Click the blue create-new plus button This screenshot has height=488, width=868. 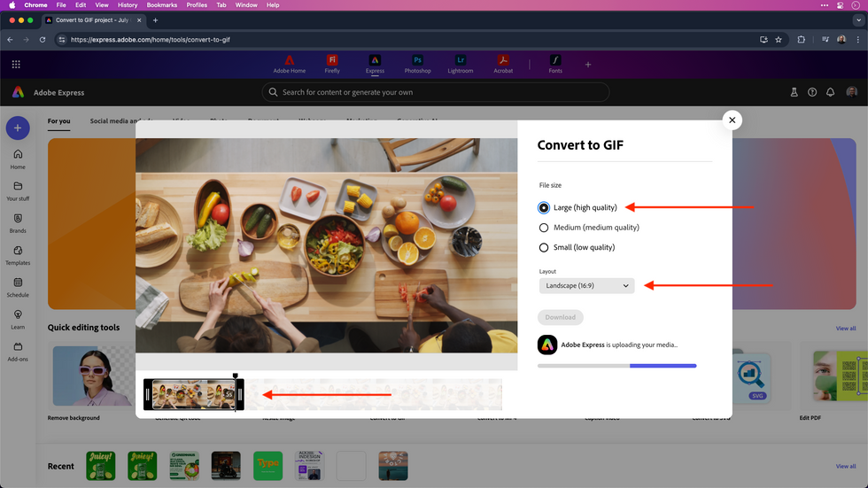point(18,128)
